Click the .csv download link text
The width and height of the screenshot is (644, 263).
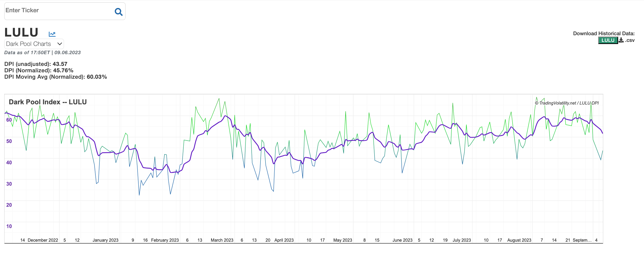630,40
